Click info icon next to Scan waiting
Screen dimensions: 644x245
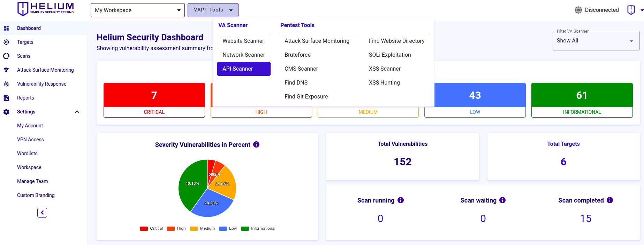coord(502,200)
